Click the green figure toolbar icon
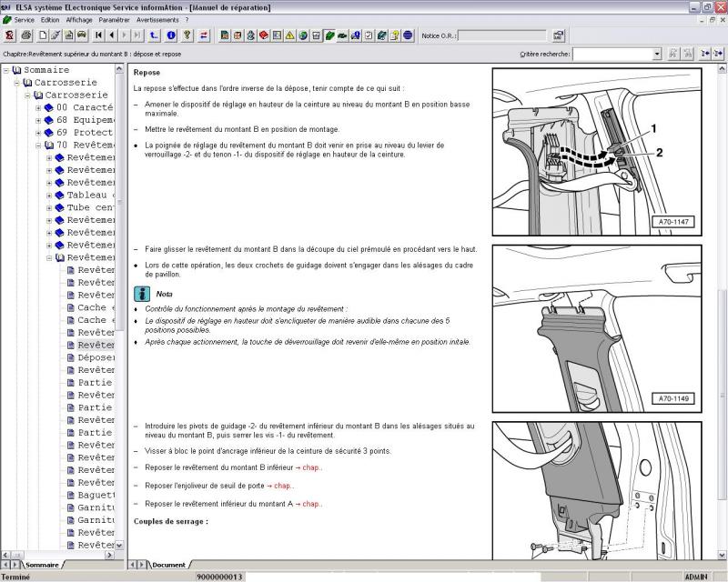Image resolution: width=728 pixels, height=582 pixels. [x=250, y=35]
